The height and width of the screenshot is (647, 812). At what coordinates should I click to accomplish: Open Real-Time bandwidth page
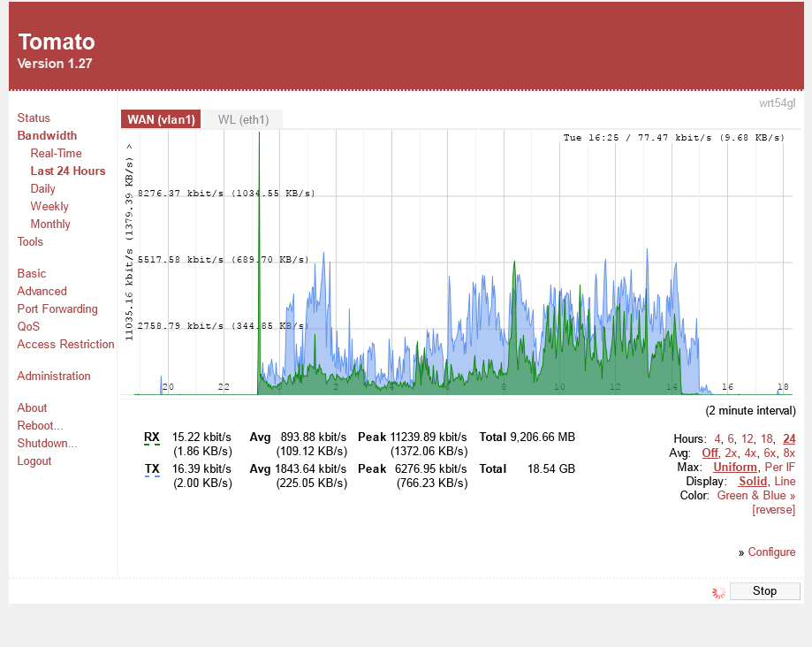56,154
